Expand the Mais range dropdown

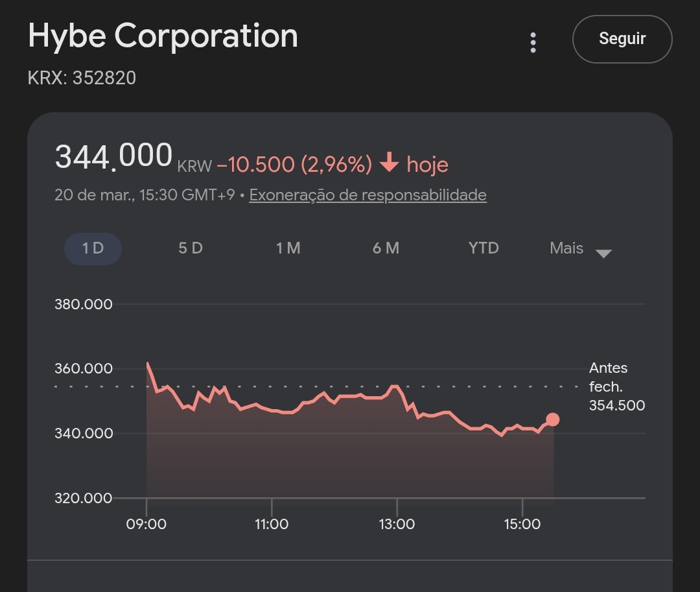click(x=580, y=249)
